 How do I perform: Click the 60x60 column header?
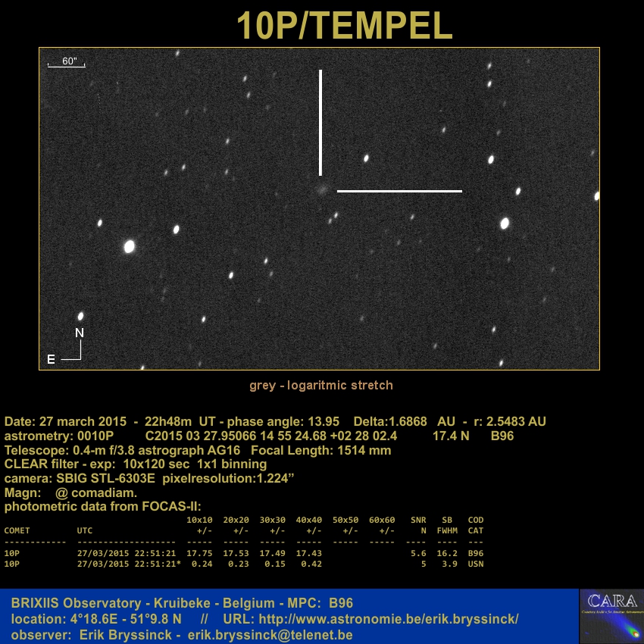click(382, 520)
